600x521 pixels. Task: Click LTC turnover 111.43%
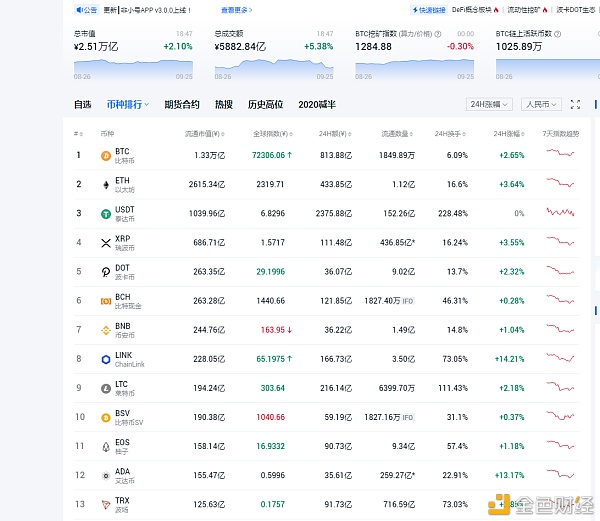453,388
